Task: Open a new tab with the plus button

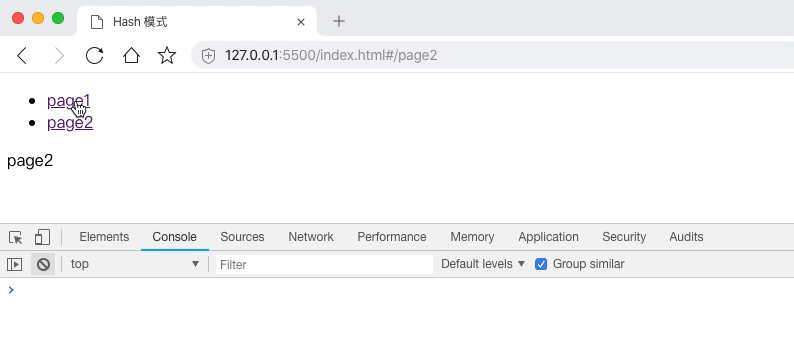Action: point(339,21)
